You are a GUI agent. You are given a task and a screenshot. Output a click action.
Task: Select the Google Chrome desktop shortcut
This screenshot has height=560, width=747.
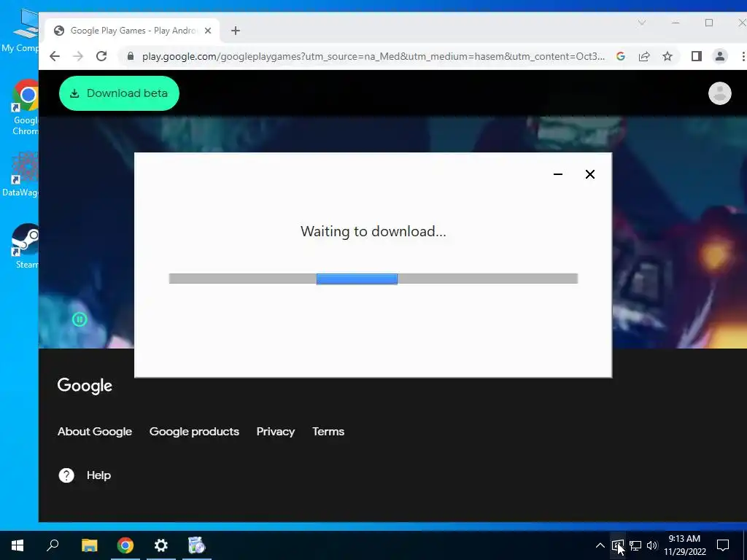[x=25, y=108]
